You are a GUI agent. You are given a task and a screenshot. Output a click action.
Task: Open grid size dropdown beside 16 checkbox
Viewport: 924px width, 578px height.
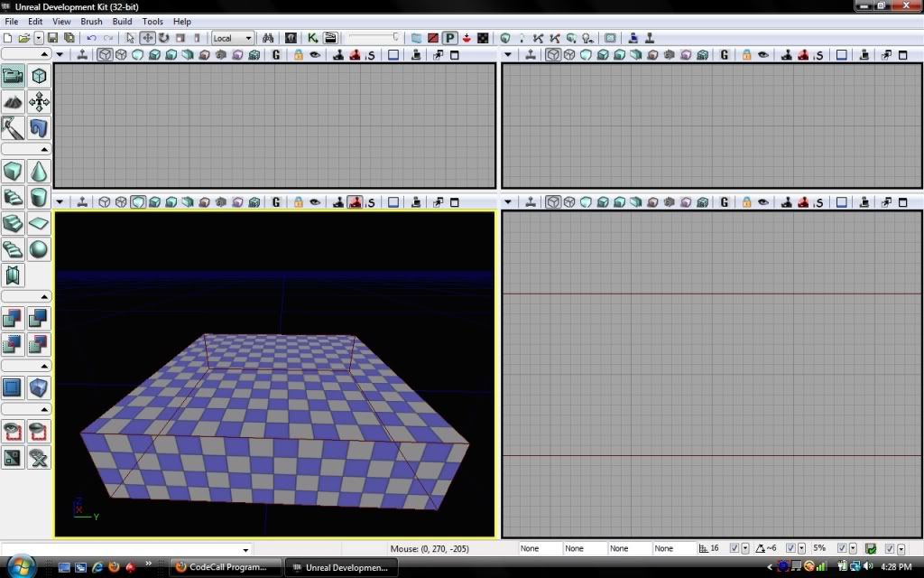[744, 548]
